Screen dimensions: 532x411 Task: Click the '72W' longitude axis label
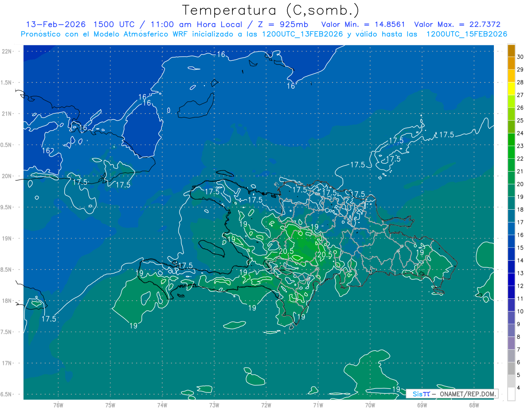click(x=266, y=405)
